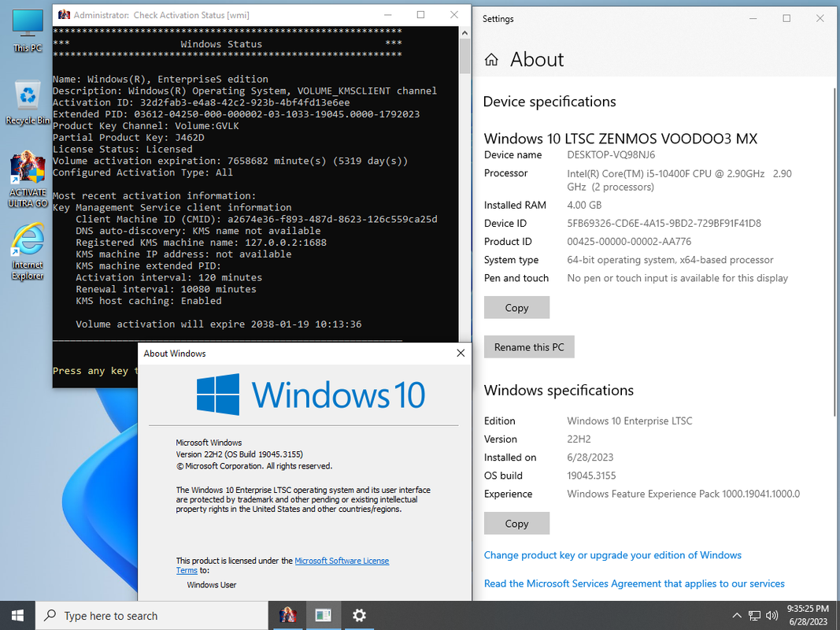Switch to the command prompt taskbar icon
Viewport: 840px width, 630px height.
323,616
